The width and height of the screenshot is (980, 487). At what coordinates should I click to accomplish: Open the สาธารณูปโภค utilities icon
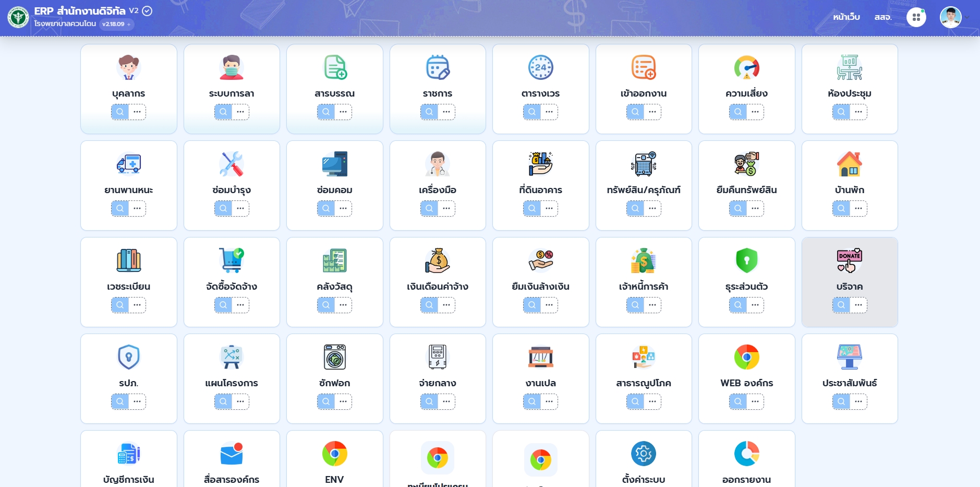point(644,357)
